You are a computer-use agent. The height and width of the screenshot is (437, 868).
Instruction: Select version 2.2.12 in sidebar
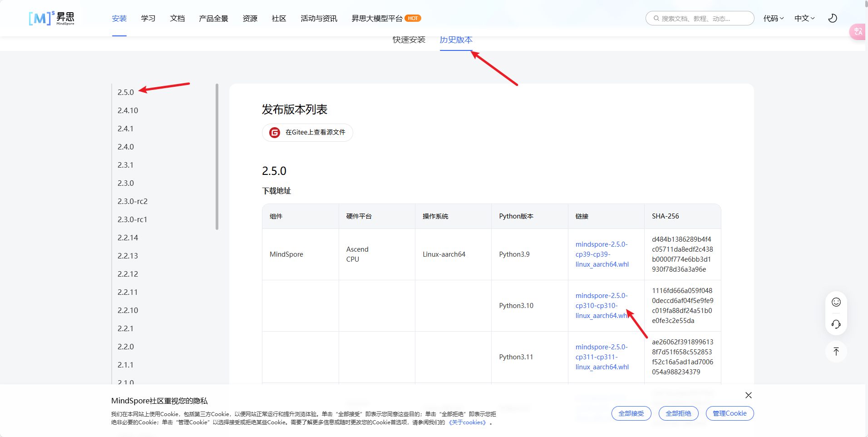coord(128,274)
